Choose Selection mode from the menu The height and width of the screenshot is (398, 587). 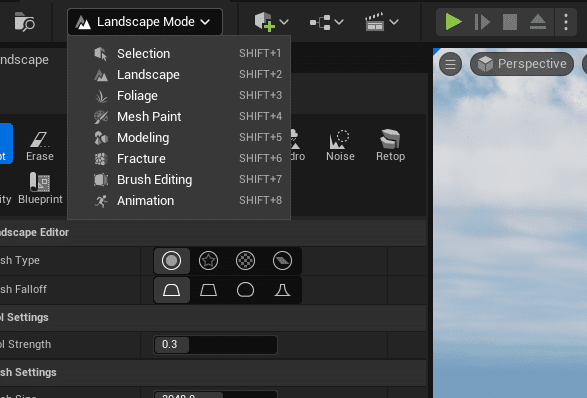click(179, 54)
